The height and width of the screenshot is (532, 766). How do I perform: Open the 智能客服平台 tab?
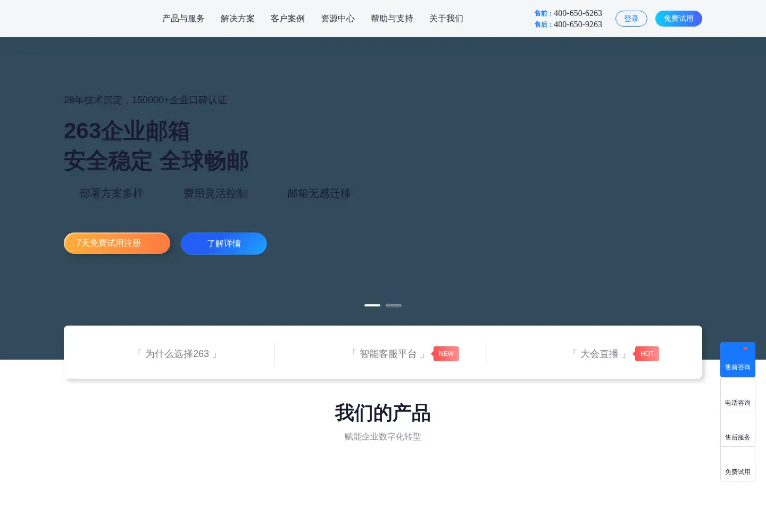pos(388,354)
